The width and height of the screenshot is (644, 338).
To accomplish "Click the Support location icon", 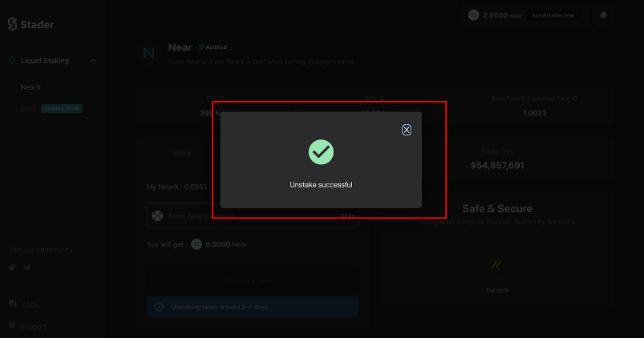I will 12,325.
